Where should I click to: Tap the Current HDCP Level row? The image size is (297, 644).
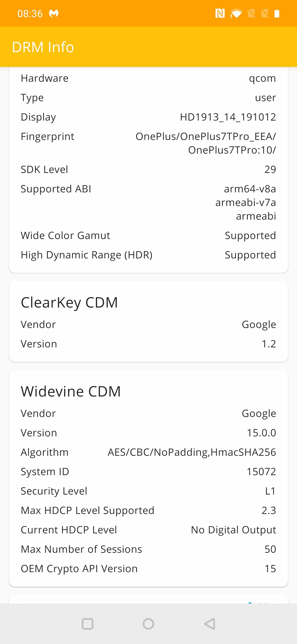pyautogui.click(x=148, y=530)
